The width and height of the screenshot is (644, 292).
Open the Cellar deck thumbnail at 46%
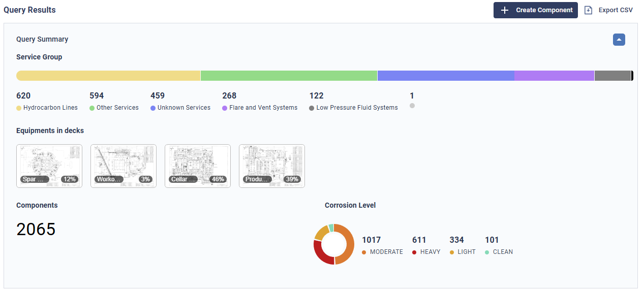pyautogui.click(x=198, y=166)
